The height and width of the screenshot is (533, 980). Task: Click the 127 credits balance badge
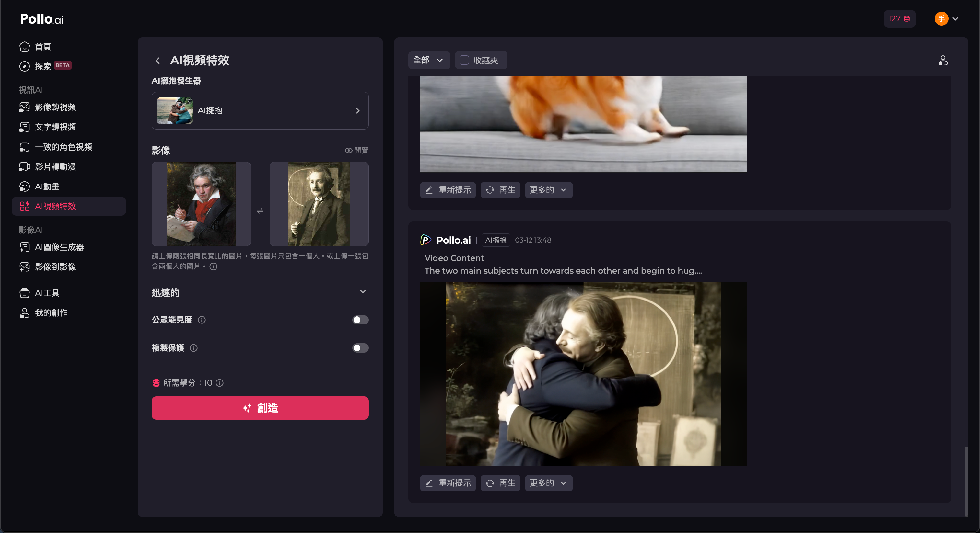(x=899, y=19)
